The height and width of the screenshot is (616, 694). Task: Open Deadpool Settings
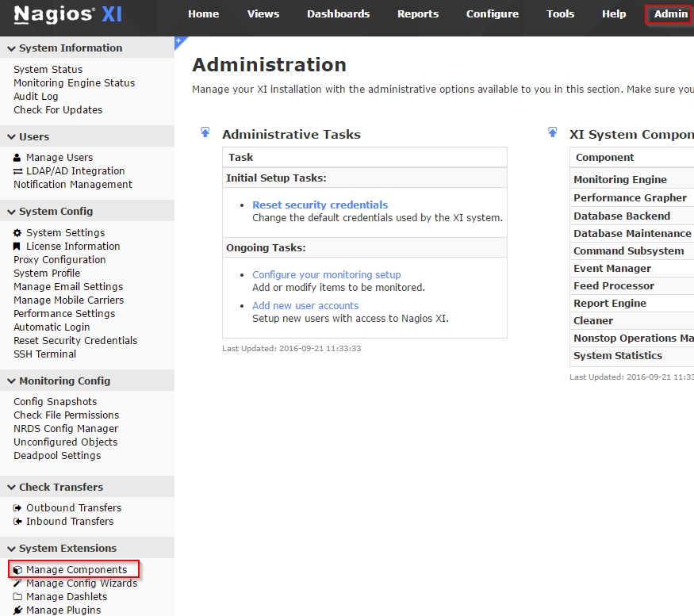pyautogui.click(x=57, y=456)
